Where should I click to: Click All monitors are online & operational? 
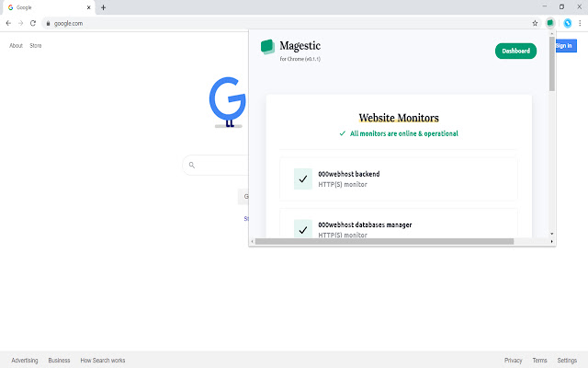click(404, 133)
